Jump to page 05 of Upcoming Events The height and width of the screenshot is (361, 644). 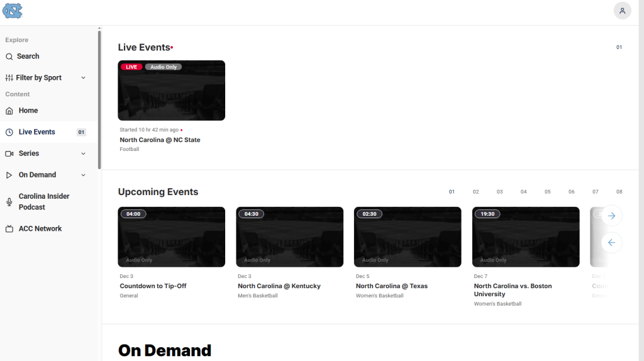(547, 192)
